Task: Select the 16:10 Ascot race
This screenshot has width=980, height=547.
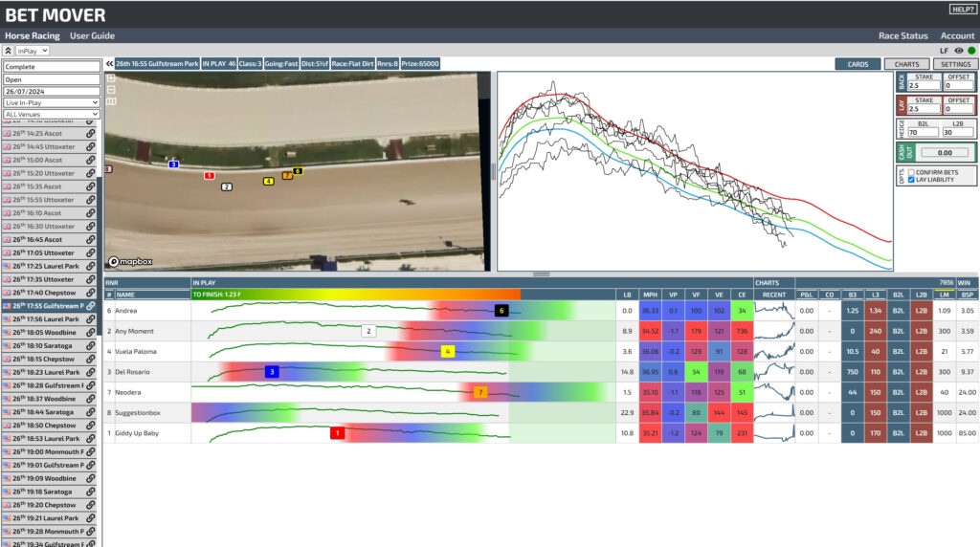Action: point(50,213)
